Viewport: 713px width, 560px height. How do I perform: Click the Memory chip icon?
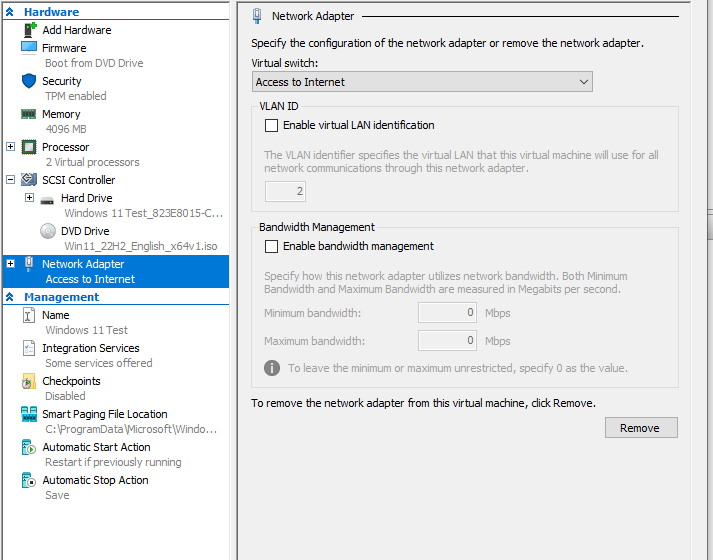click(28, 114)
